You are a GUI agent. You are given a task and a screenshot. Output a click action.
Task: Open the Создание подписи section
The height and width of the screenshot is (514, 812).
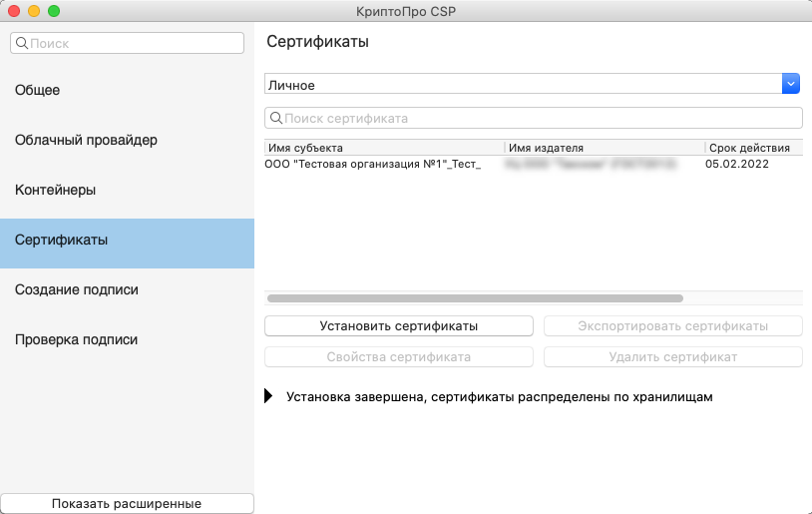(77, 289)
